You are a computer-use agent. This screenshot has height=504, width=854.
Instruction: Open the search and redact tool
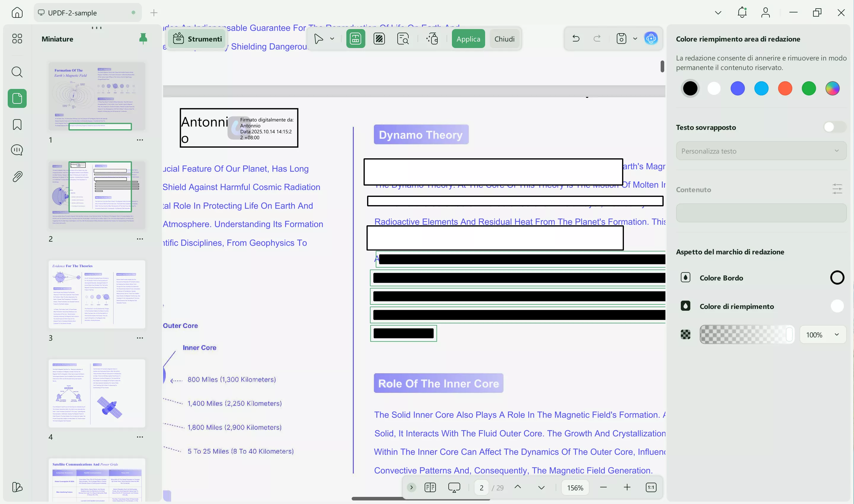[403, 39]
